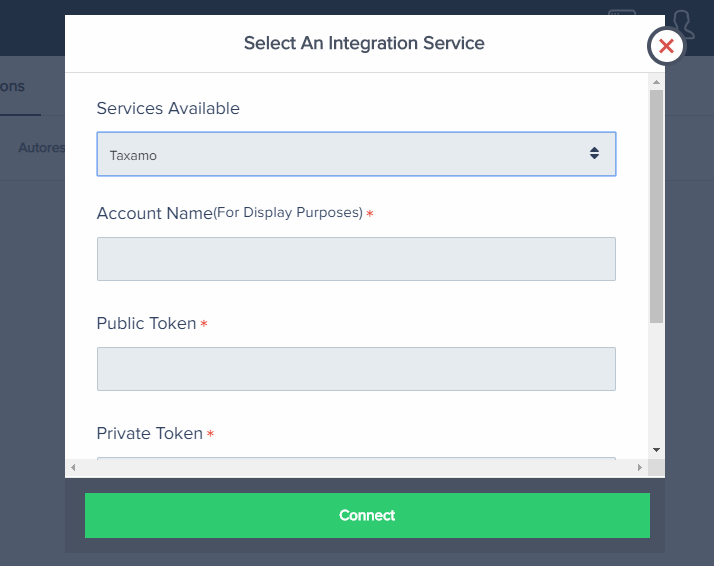Click the vertical scrollbar thumb

(x=656, y=206)
